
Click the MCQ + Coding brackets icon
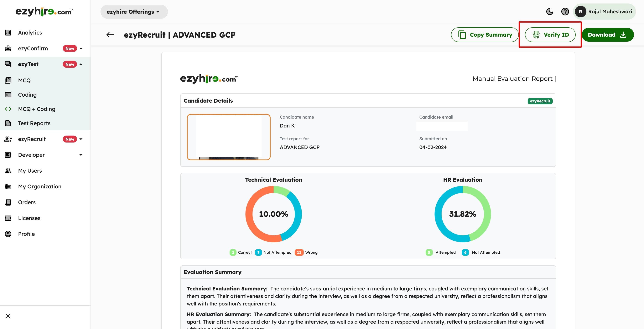coord(8,109)
